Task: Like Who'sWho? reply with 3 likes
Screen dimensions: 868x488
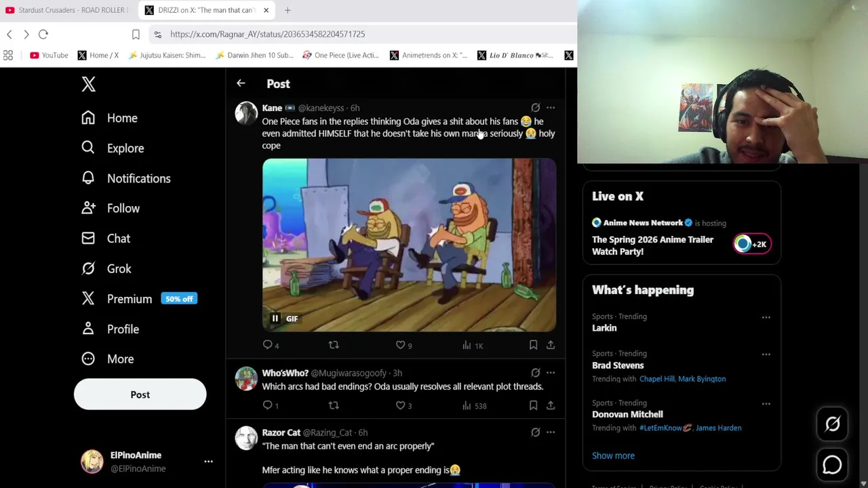Action: [x=403, y=405]
